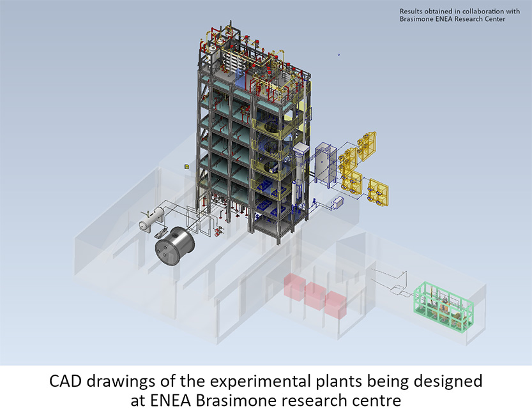Select the large grey cylindrical tank model
This screenshot has width=532, height=418.
tap(175, 246)
